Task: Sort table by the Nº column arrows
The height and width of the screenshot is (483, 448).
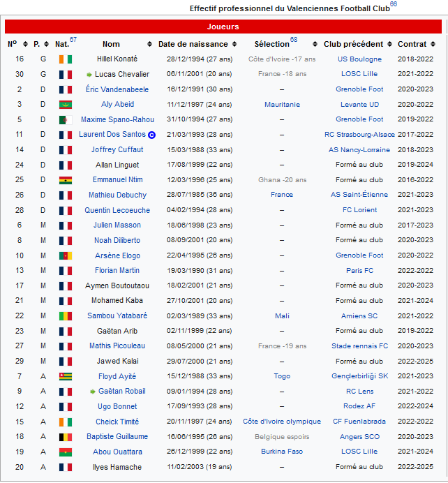Action: pos(25,45)
